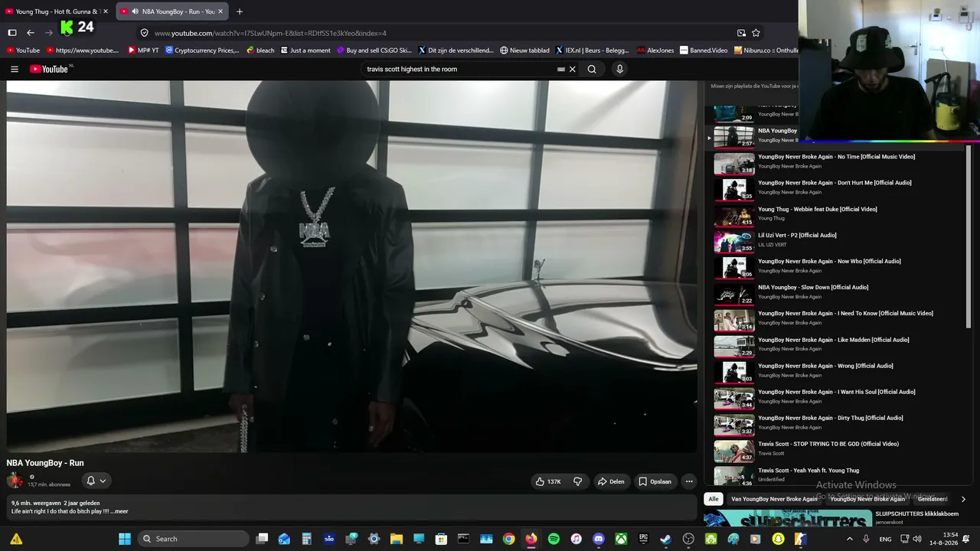Viewport: 980px width, 551px height.
Task: Open Windows Settings gear from the taskbar
Action: pos(374,539)
